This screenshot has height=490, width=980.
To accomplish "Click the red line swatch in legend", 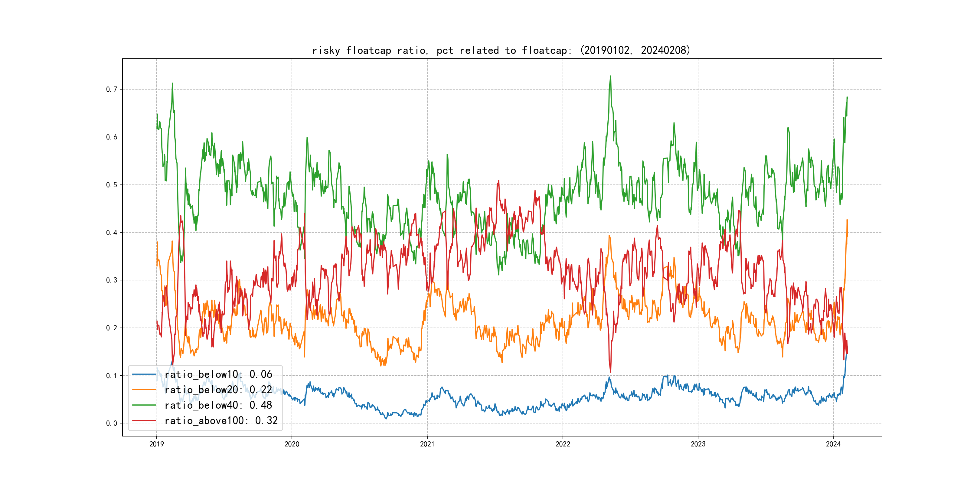I will [144, 420].
